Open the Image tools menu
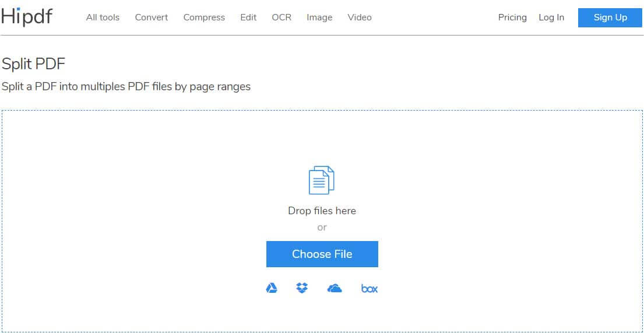Screen dimensions: 644x333 click(319, 17)
